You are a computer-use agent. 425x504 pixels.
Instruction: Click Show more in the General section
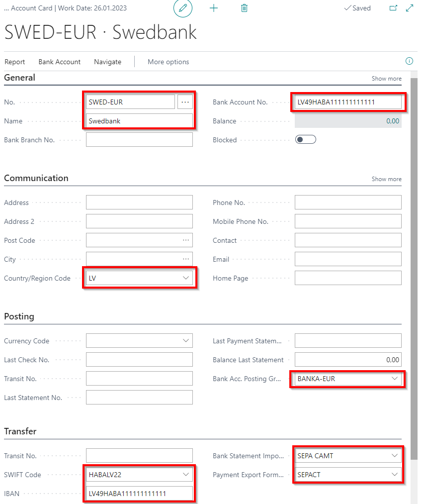pos(386,79)
